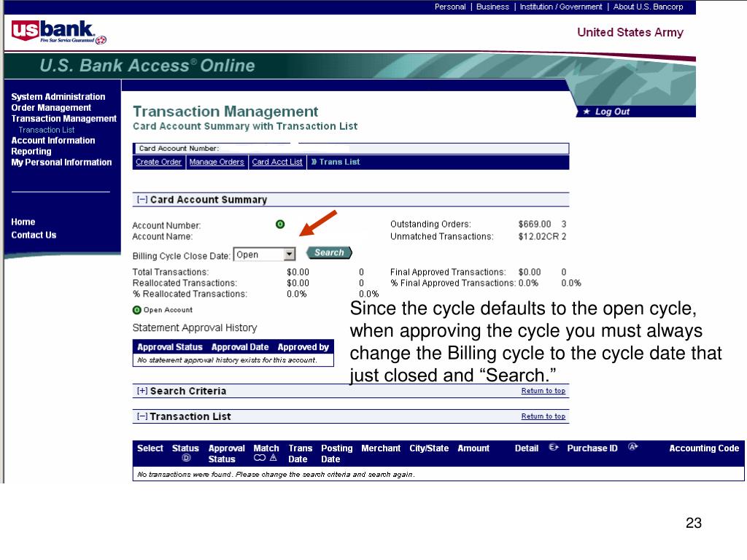
Task: Click the Purchase ID column header
Action: pos(592,448)
